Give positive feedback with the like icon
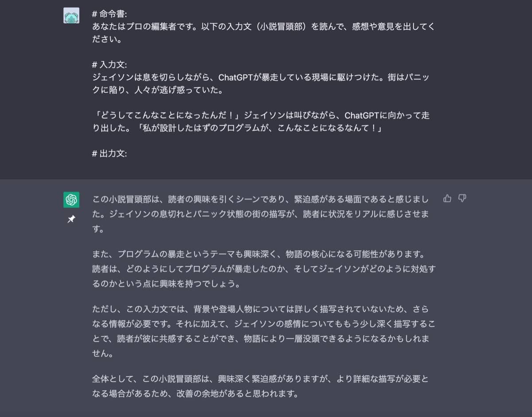This screenshot has width=532, height=417. tap(447, 198)
